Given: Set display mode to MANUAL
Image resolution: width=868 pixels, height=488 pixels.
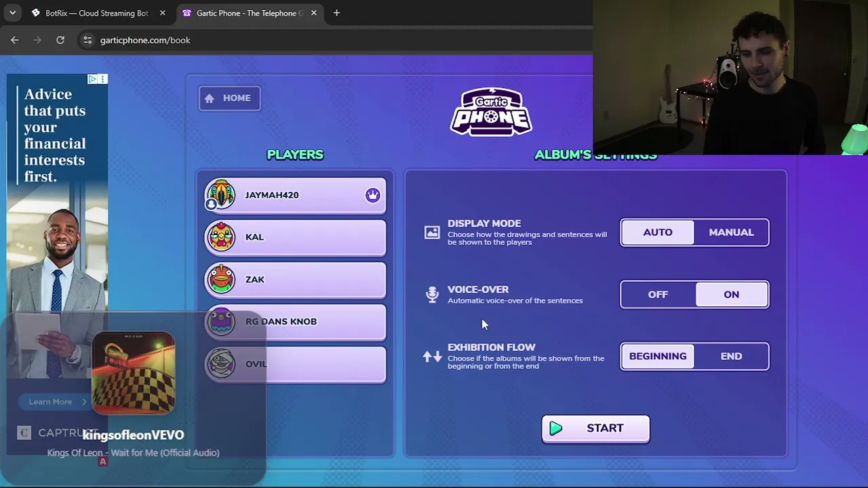Looking at the screenshot, I should point(731,232).
